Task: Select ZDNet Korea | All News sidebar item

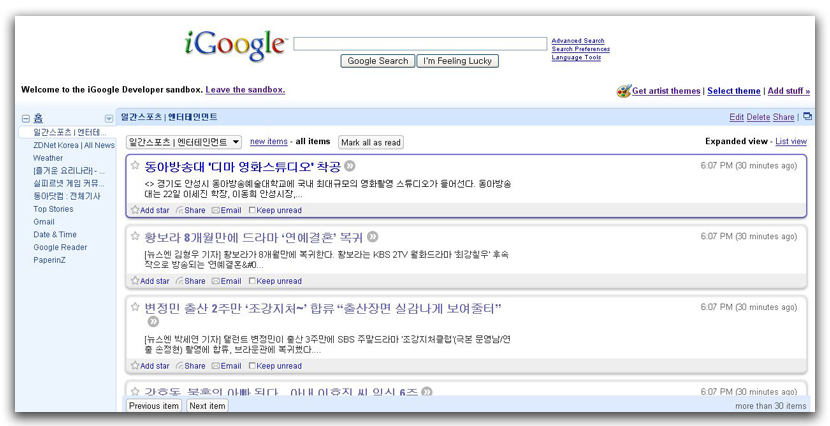Action: tap(74, 145)
